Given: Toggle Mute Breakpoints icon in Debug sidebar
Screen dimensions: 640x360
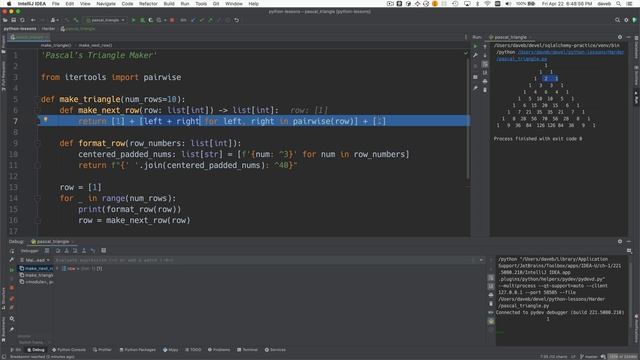Looking at the screenshot, I should [12, 307].
